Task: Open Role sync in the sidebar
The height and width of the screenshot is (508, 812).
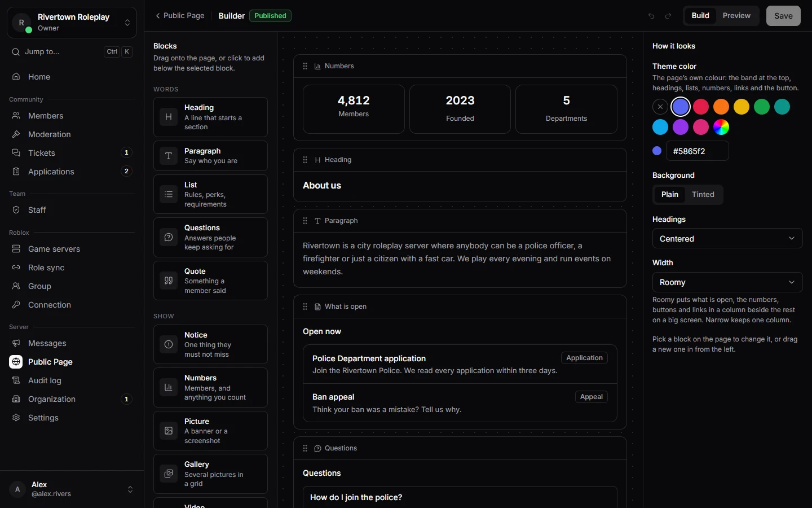Action: tap(72, 268)
